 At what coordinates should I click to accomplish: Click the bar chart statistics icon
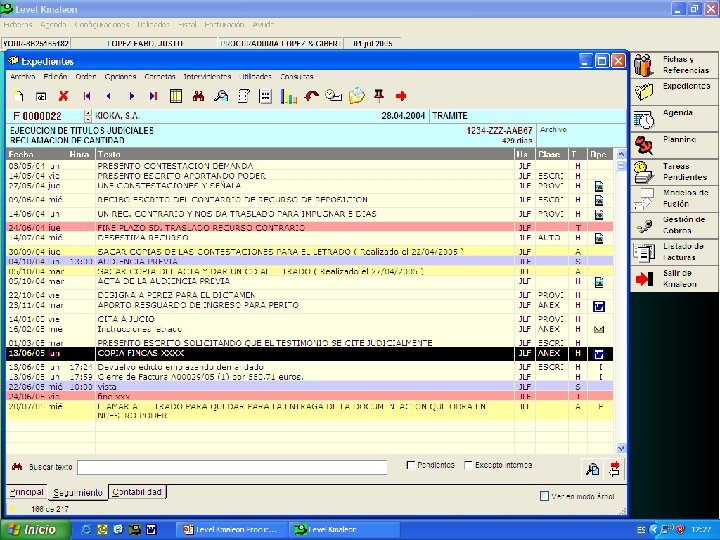tap(289, 97)
